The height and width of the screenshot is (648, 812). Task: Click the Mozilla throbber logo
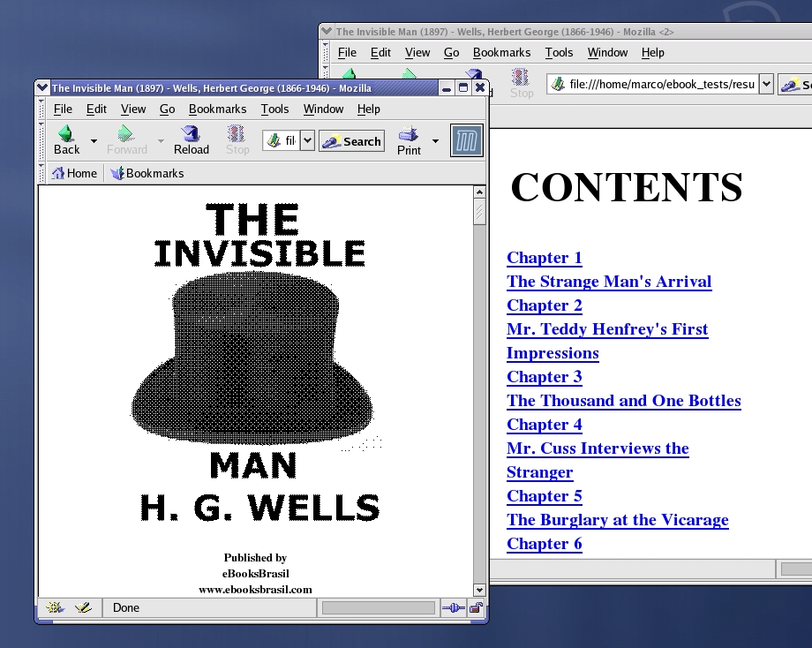(x=466, y=140)
